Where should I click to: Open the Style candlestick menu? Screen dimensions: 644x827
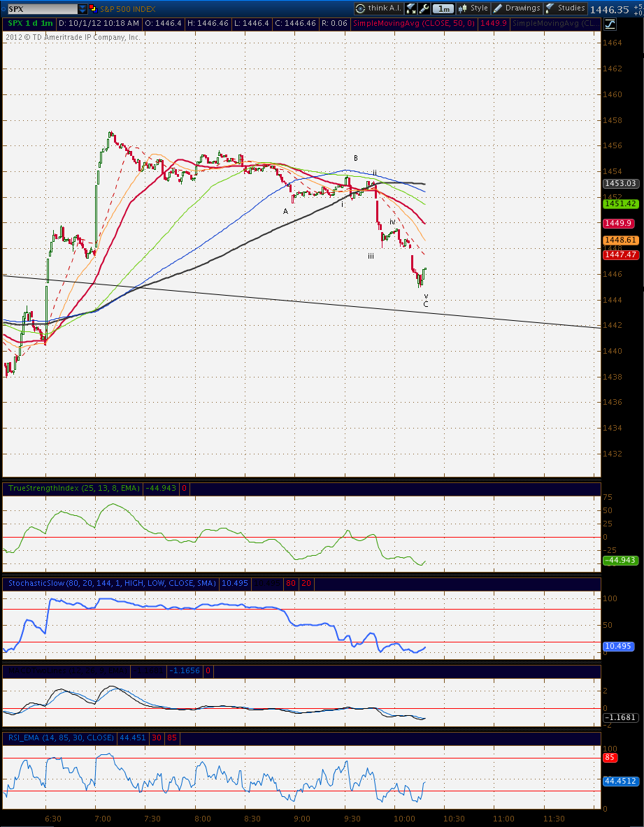[x=473, y=8]
